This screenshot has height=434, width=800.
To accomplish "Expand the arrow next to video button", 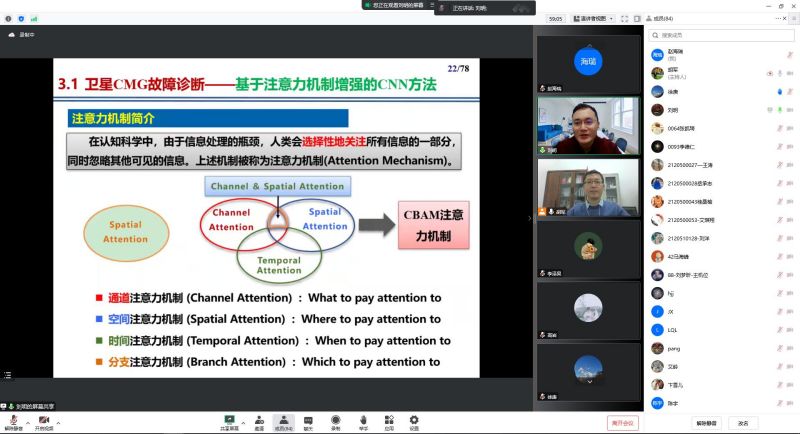I will coord(57,418).
